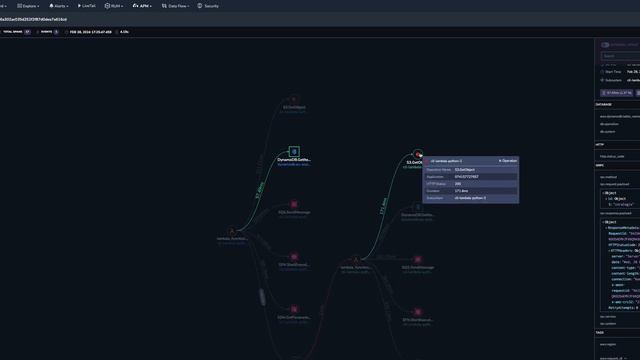
Task: Toggle the switch atop the right panel
Action: tap(605, 45)
